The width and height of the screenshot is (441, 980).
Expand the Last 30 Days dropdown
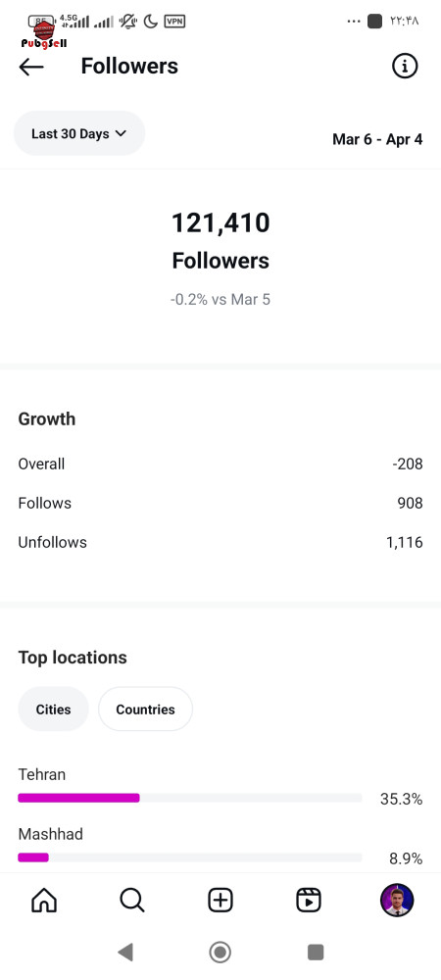[79, 133]
